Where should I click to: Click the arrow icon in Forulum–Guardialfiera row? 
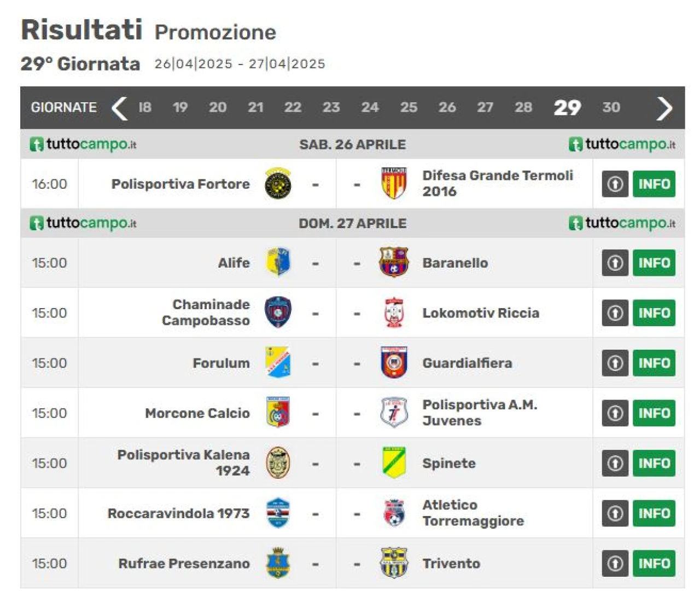(x=615, y=363)
